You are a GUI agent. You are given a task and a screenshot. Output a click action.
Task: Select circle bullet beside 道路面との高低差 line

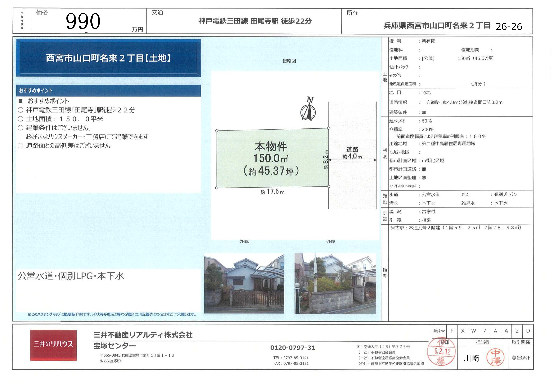pos(21,146)
